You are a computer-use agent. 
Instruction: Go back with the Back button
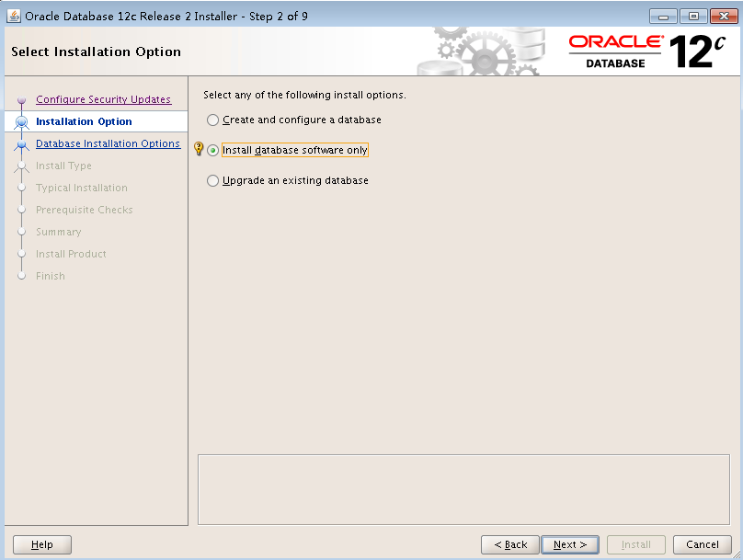[x=510, y=545]
